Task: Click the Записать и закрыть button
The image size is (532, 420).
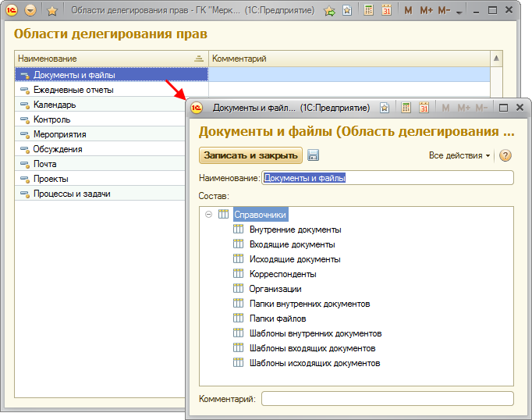Action: click(250, 155)
